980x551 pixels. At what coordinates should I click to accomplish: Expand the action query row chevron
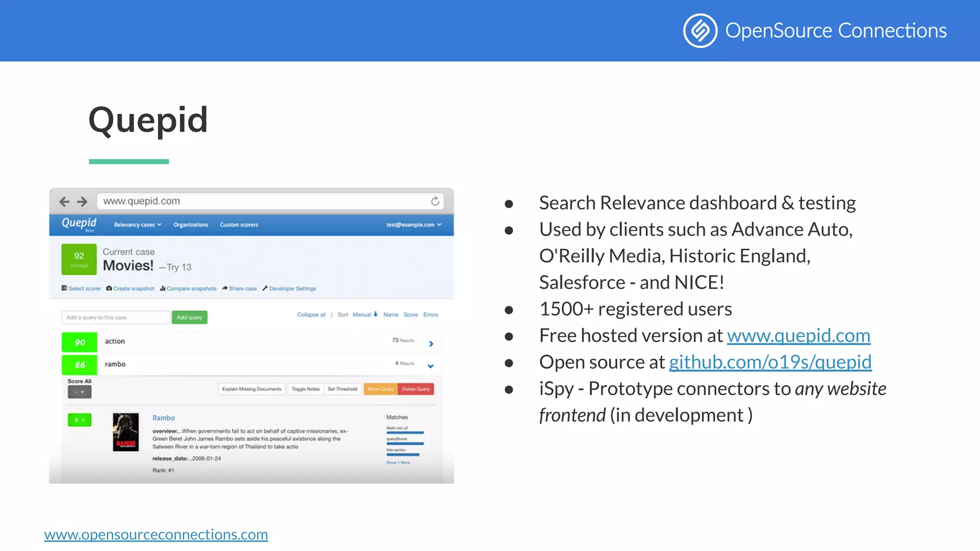tap(431, 343)
